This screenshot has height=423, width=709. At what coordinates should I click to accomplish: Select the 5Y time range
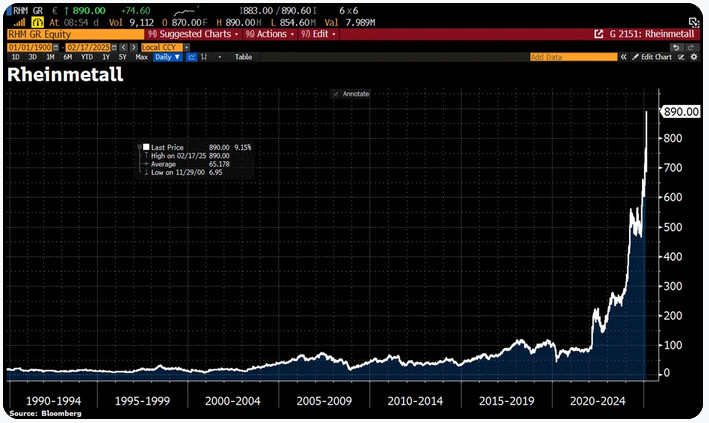pyautogui.click(x=123, y=57)
